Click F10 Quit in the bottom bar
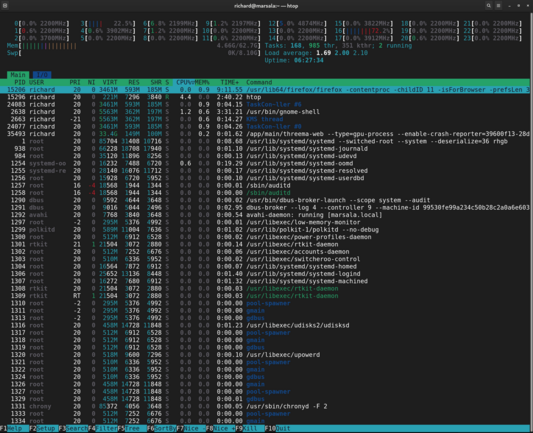The height and width of the screenshot is (433, 533). point(278,429)
